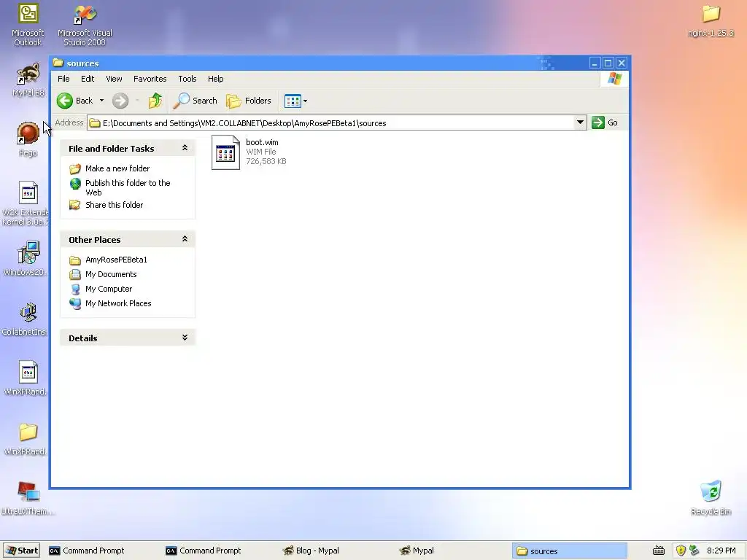Click the boot.wim file name
This screenshot has width=747, height=560.
click(x=262, y=142)
